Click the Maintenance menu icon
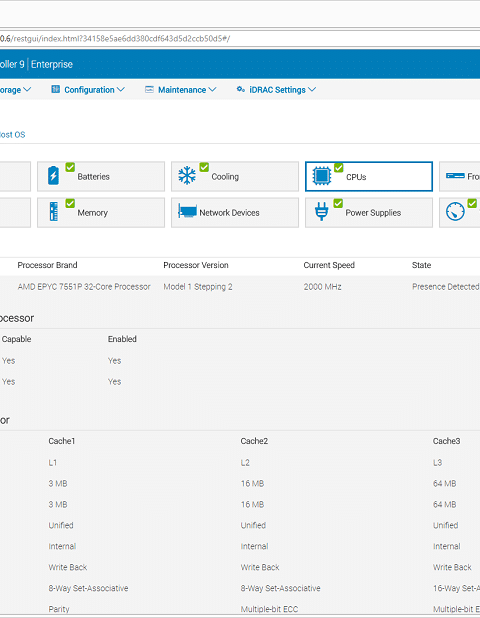 click(x=149, y=89)
